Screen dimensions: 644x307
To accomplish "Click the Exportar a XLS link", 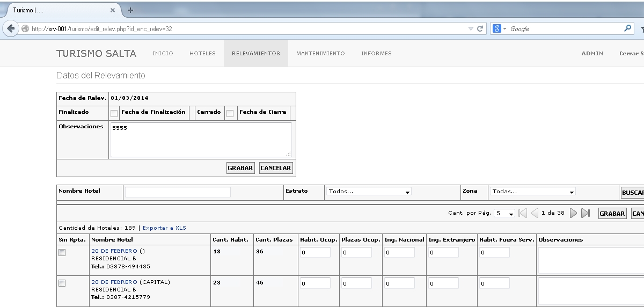I will [x=164, y=228].
